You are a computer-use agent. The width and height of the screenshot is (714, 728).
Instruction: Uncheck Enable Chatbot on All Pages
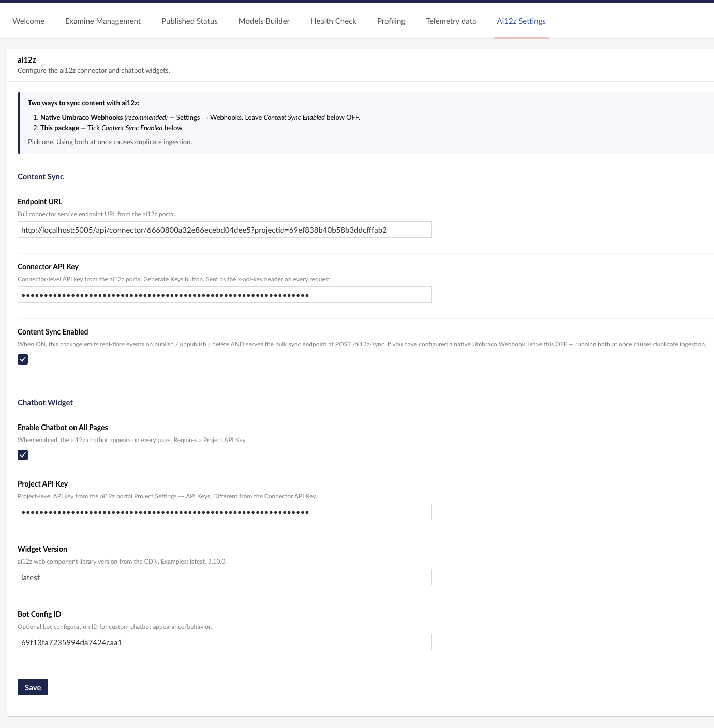click(23, 455)
